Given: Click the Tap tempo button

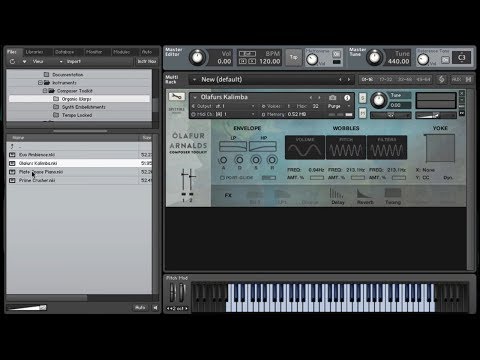Looking at the screenshot, I should (294, 57).
